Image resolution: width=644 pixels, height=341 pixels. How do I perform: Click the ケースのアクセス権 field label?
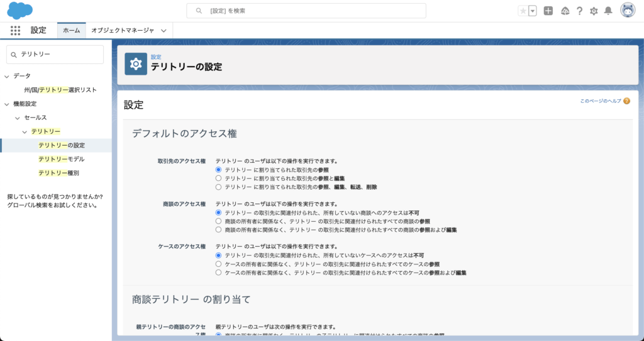(x=182, y=247)
